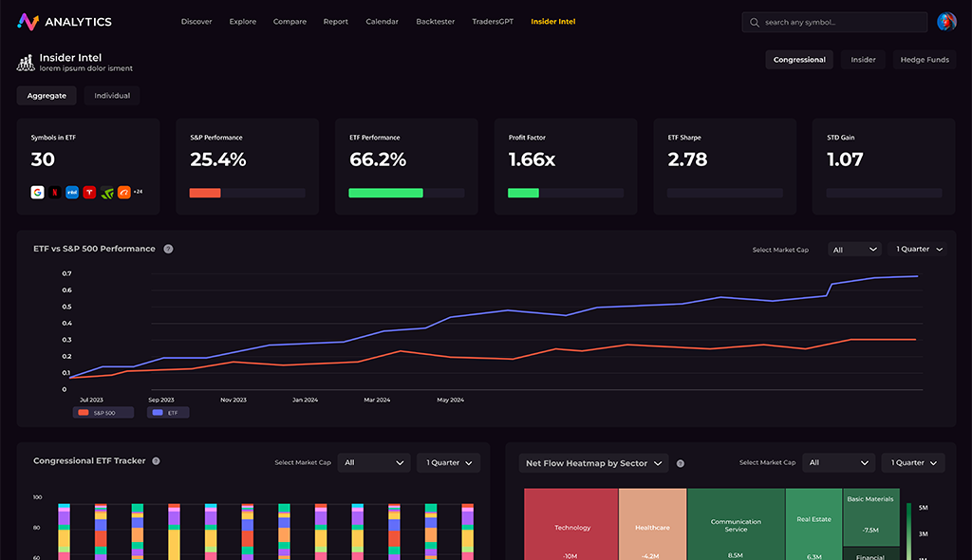Click the Technology heatmap tile
Screen dimensions: 972x560
tap(570, 524)
